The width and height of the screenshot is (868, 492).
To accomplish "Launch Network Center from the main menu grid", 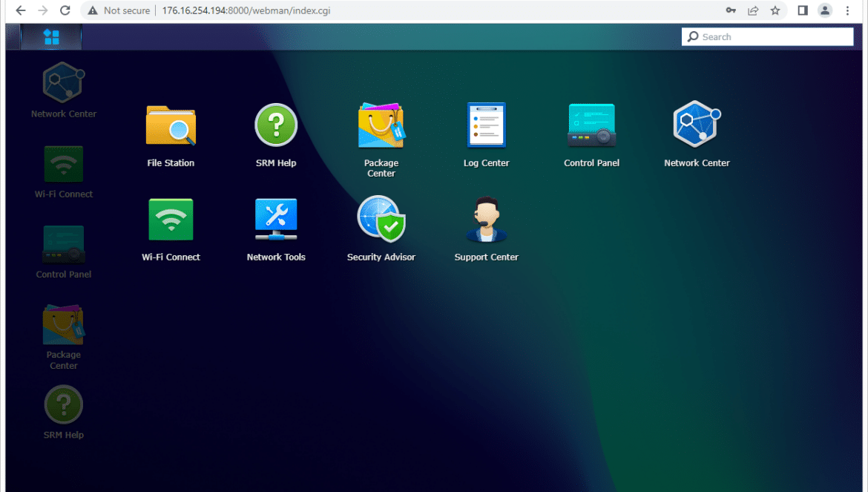I will click(x=697, y=134).
